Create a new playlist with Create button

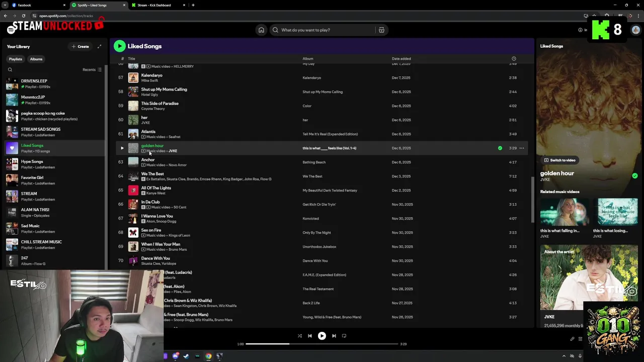80,47
